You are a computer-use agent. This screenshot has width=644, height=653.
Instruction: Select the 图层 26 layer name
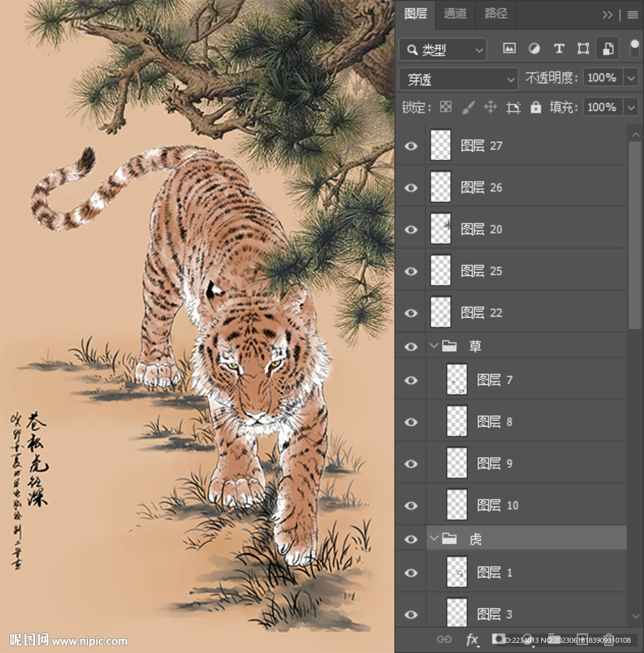point(481,188)
